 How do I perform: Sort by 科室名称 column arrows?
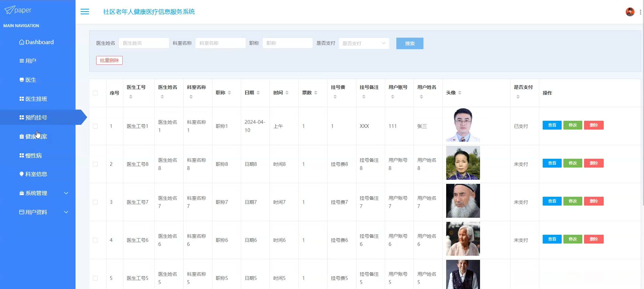191,97
